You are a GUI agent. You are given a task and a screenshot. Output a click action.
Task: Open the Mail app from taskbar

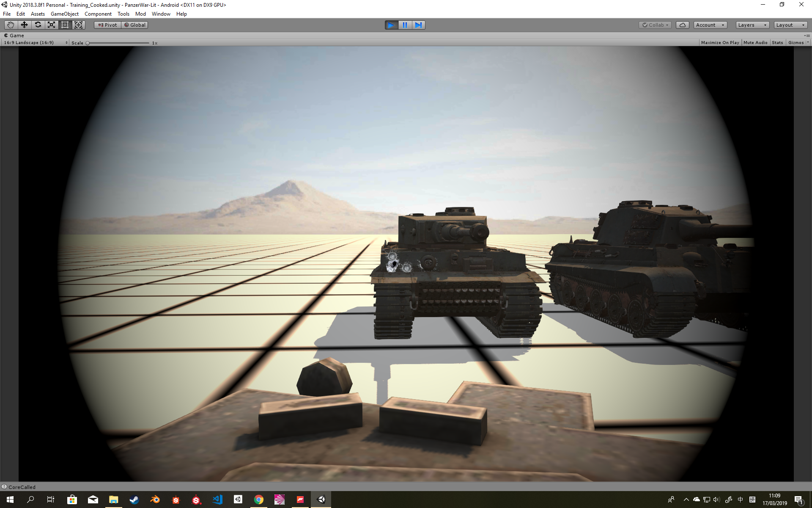click(93, 500)
